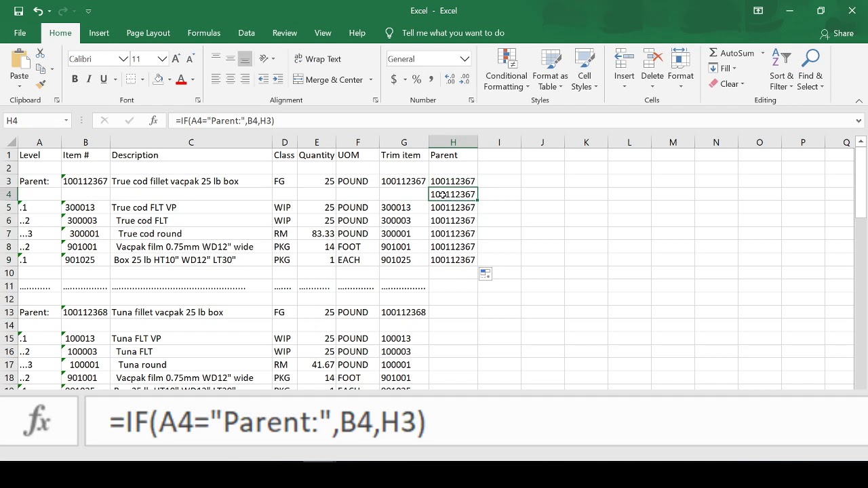The height and width of the screenshot is (488, 868).
Task: Switch to the Data tab
Action: tap(246, 33)
